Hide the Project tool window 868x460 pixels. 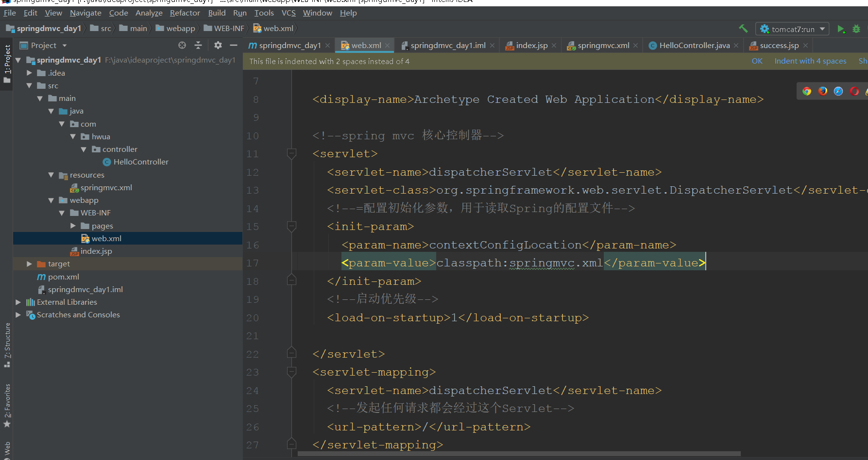coord(234,45)
